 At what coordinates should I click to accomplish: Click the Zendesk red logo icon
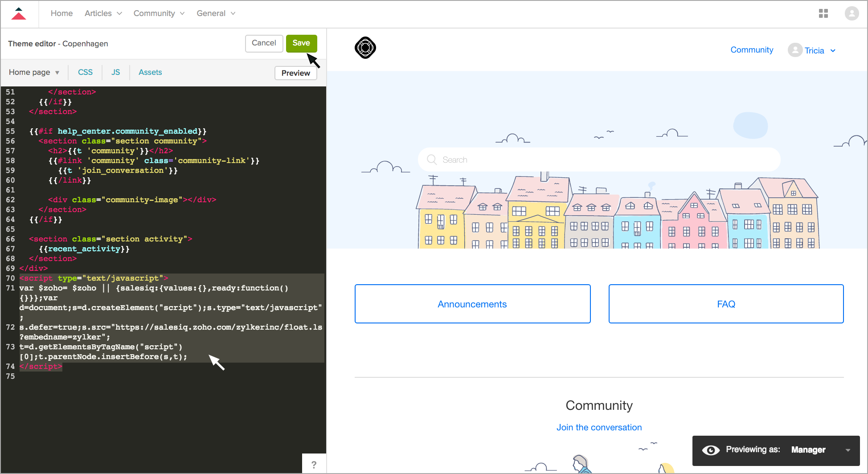(x=19, y=14)
